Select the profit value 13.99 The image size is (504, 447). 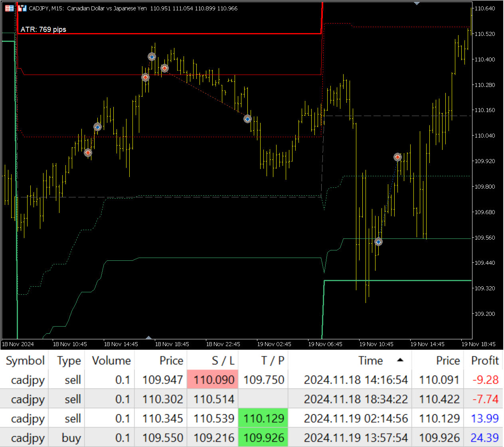pyautogui.click(x=485, y=418)
